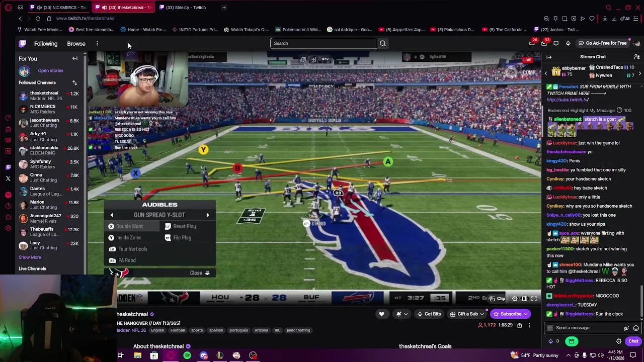644x362 pixels.
Task: Open the Gift a Sub dropdown
Action: [x=467, y=314]
